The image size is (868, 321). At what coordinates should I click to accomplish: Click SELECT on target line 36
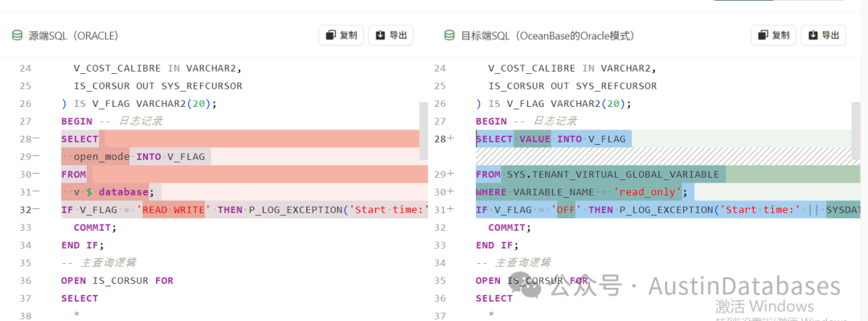(x=494, y=298)
